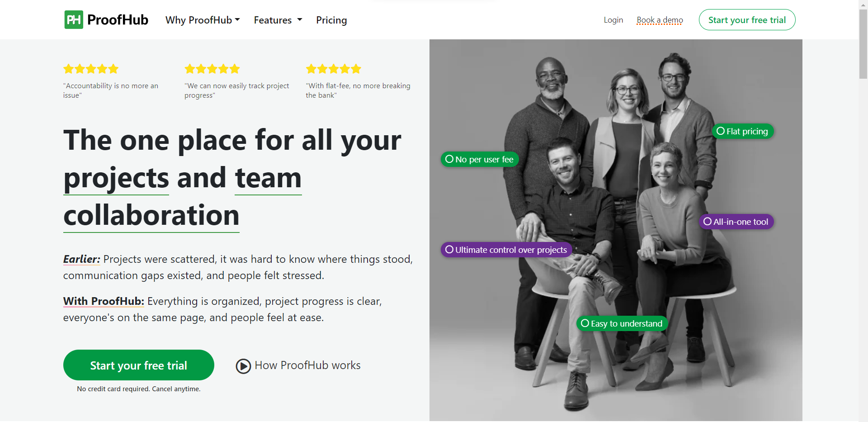Click the green Start your free trial button
The height and width of the screenshot is (422, 868).
pos(138,365)
